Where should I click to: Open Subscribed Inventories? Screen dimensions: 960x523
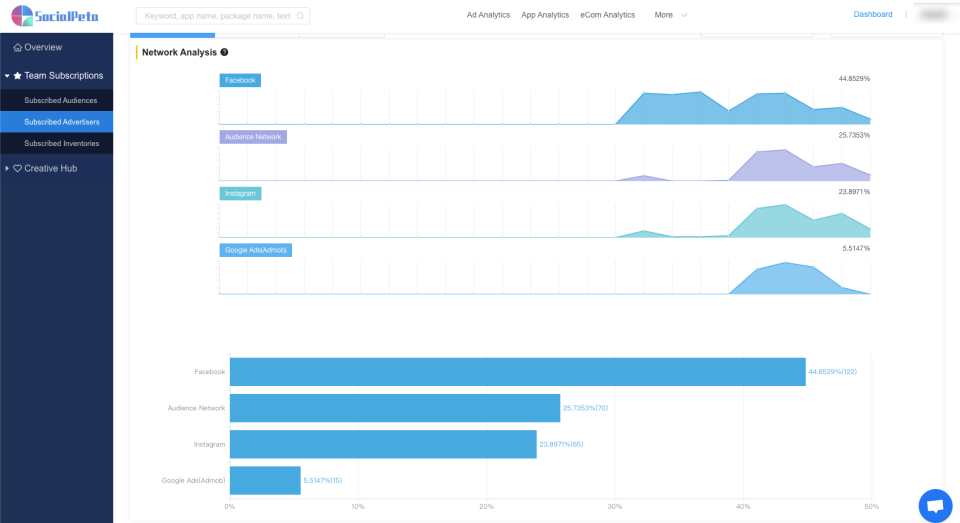click(56, 143)
